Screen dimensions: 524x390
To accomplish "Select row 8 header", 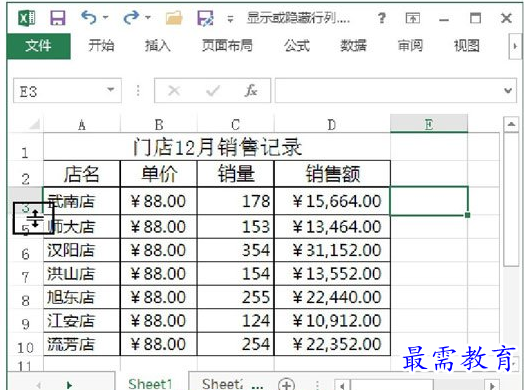I will click(25, 297).
